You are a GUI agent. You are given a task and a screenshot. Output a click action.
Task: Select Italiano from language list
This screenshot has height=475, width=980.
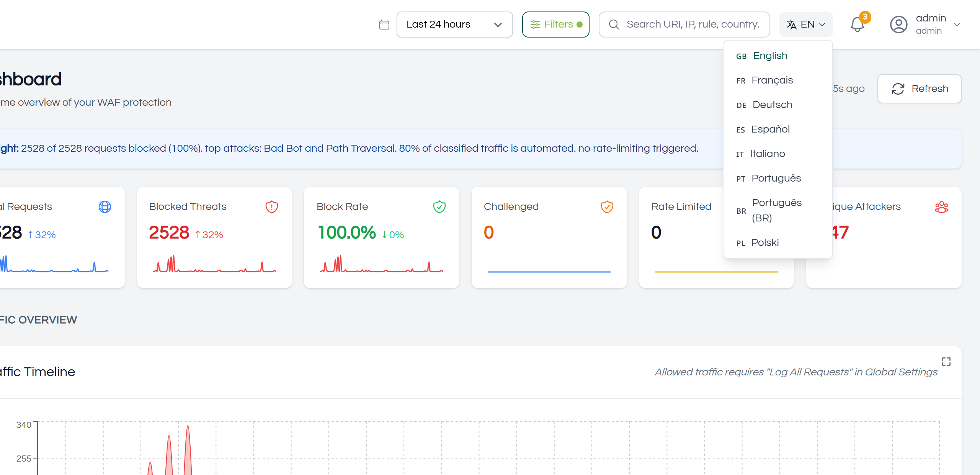(x=777, y=154)
